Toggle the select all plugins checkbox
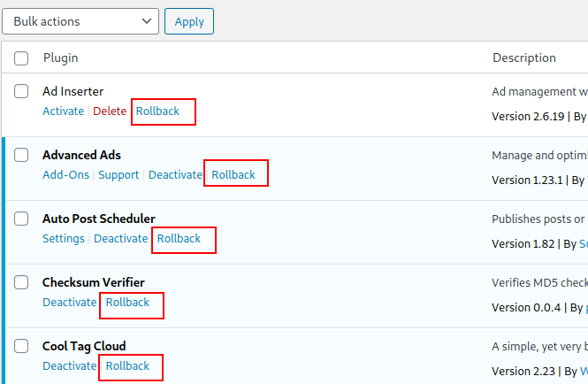The width and height of the screenshot is (588, 384). point(21,58)
